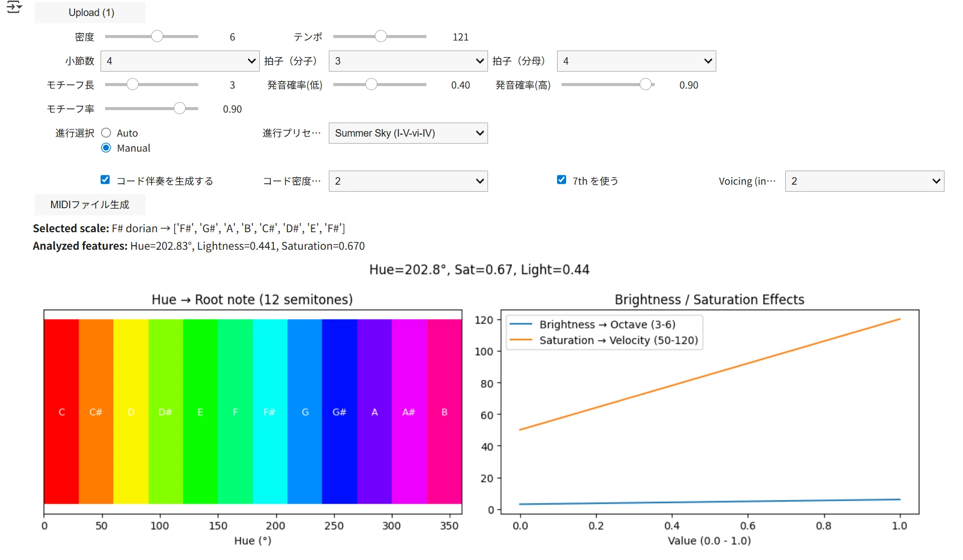Image resolution: width=963 pixels, height=560 pixels.
Task: Click the 'Brightness / Saturation Effects' chart title
Action: pos(709,300)
